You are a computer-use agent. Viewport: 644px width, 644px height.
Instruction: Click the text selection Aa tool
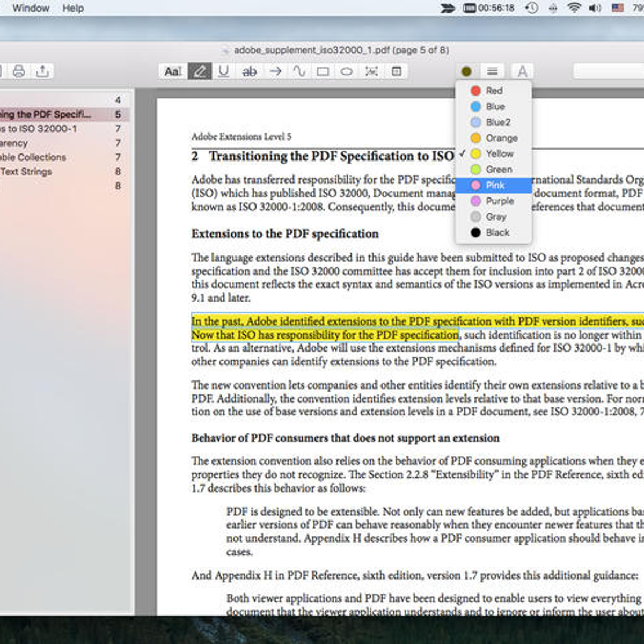pyautogui.click(x=173, y=71)
